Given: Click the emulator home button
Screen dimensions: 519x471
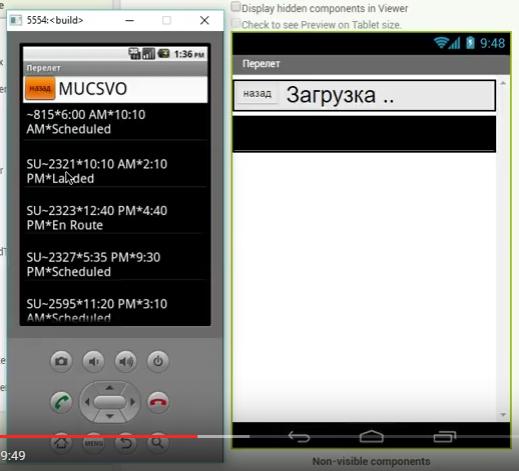Looking at the screenshot, I should pos(61,443).
